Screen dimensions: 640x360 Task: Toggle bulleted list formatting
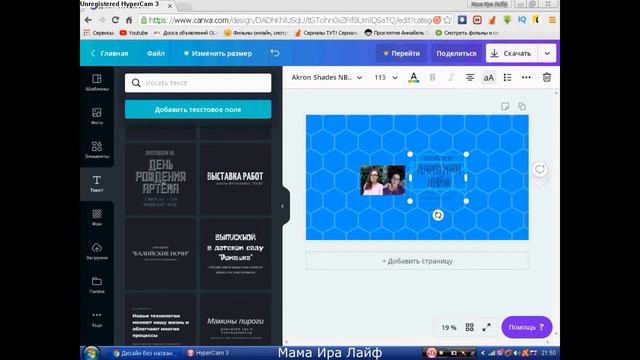[507, 78]
